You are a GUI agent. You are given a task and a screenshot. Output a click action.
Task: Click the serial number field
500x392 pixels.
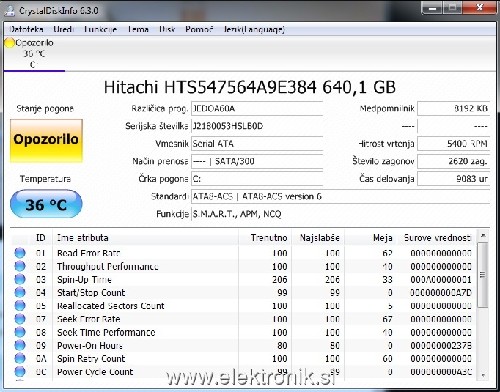(x=257, y=126)
